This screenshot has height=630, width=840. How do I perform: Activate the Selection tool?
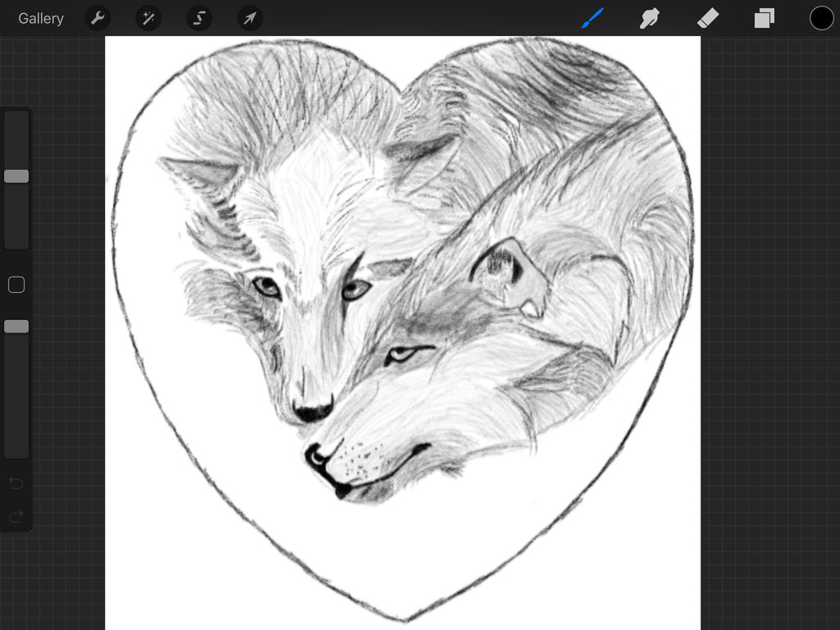[199, 18]
